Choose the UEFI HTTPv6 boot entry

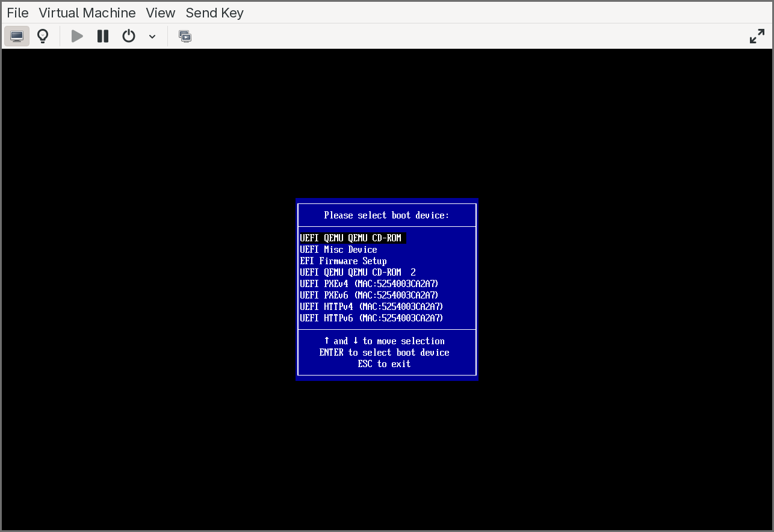pyautogui.click(x=371, y=318)
